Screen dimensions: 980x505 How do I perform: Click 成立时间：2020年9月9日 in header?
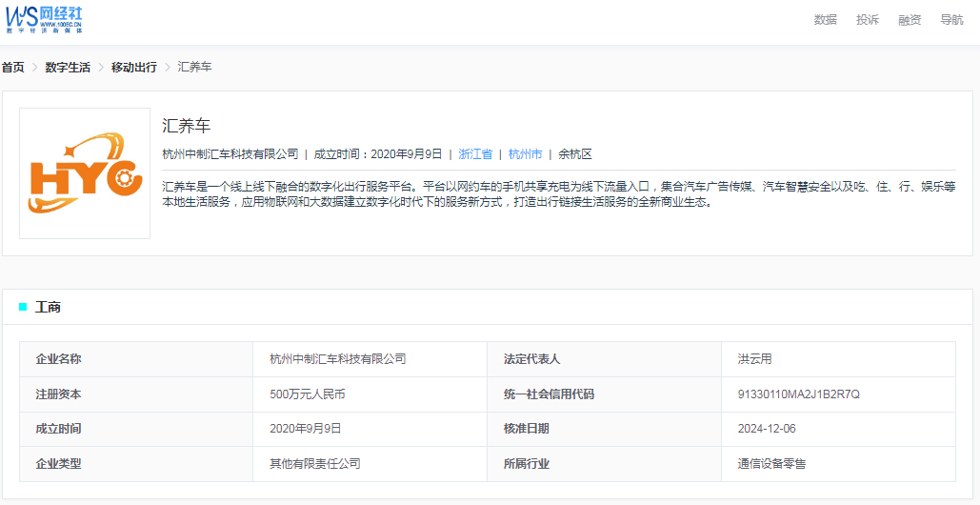click(378, 153)
